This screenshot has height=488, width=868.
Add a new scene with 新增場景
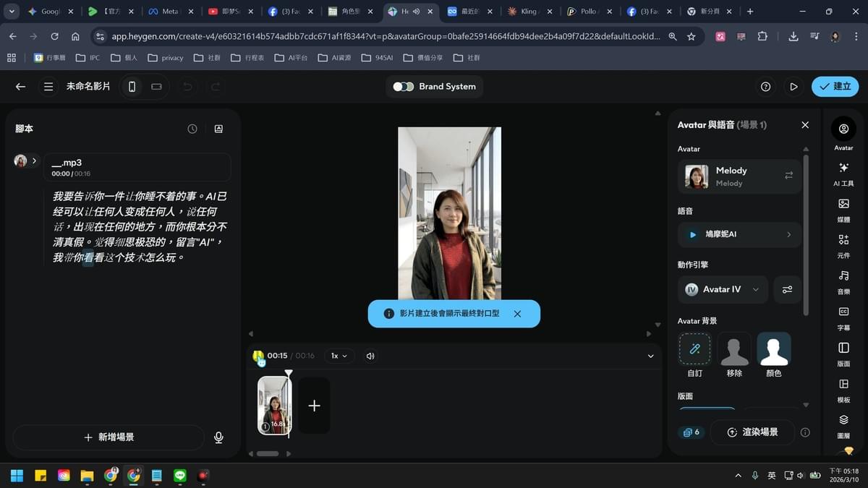point(109,437)
